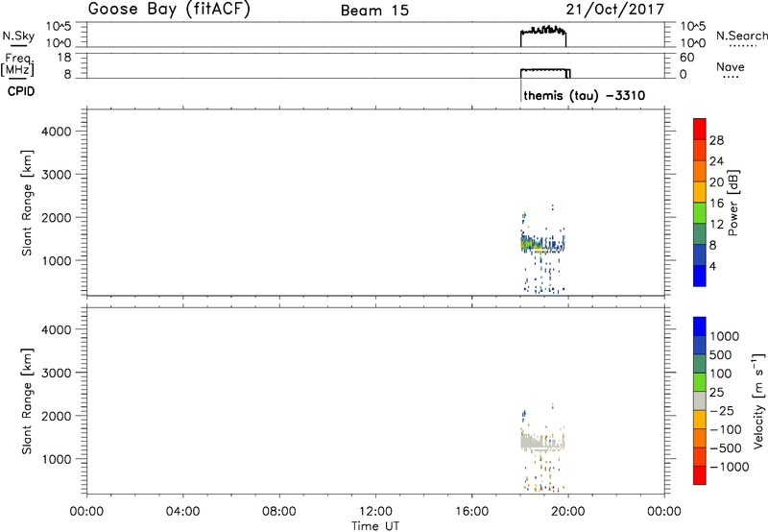Click the 'Beam 15' label
The image size is (768, 532).
tap(374, 11)
